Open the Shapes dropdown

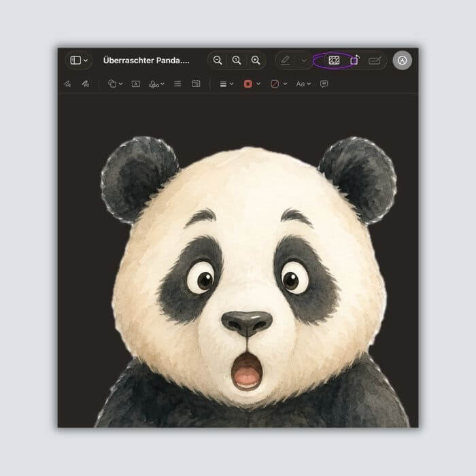116,84
